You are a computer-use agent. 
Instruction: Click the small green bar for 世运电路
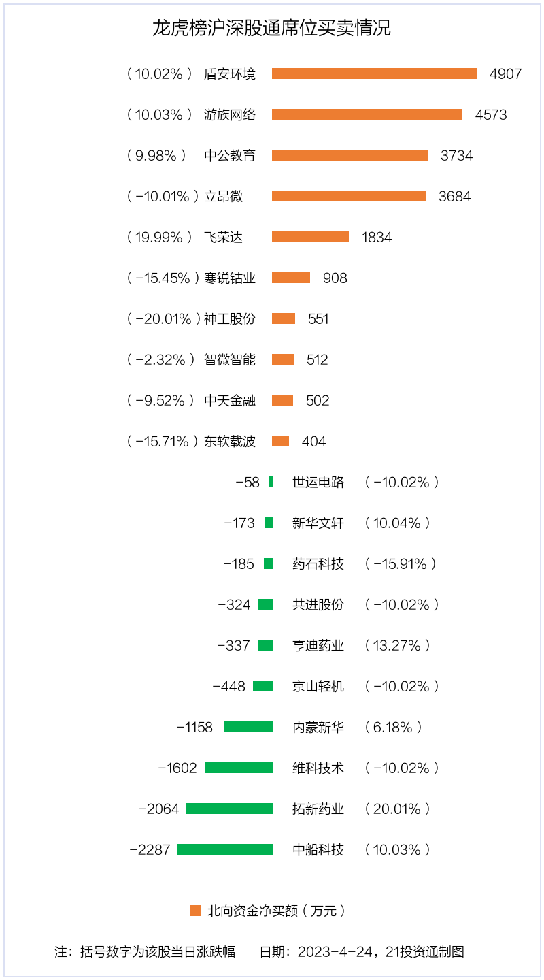click(x=271, y=482)
